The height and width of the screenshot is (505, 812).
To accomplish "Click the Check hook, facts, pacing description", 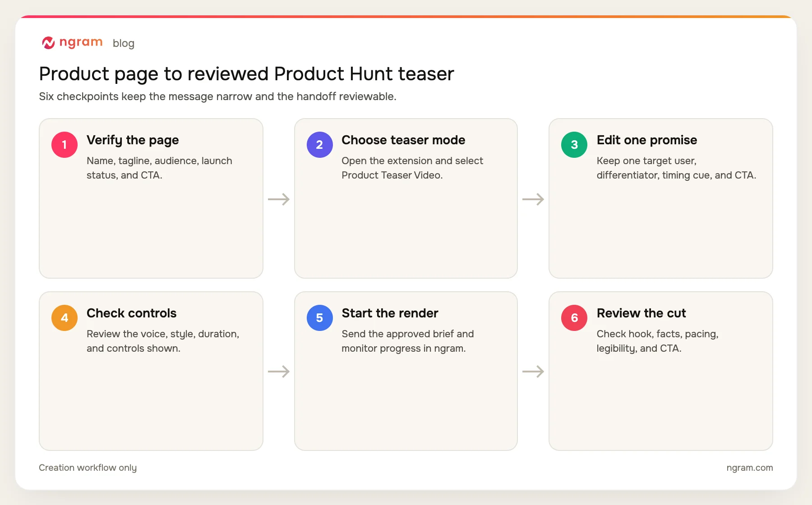I will click(x=657, y=341).
